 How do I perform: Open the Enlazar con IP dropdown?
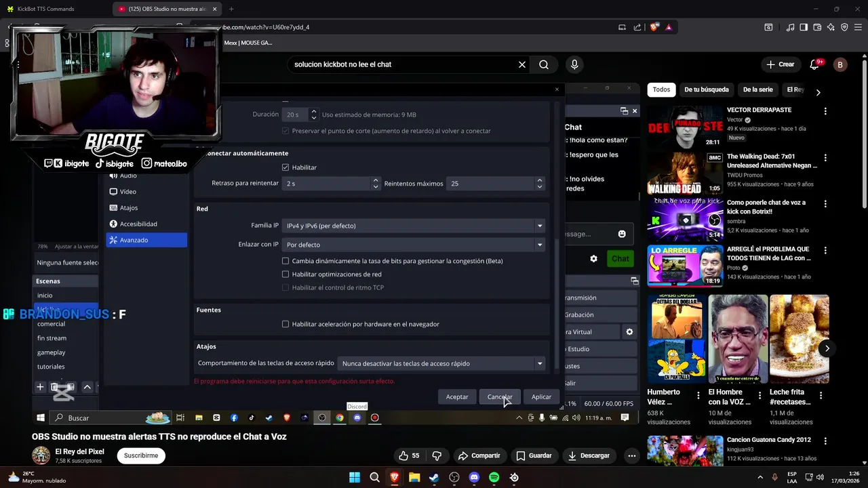[x=414, y=245]
